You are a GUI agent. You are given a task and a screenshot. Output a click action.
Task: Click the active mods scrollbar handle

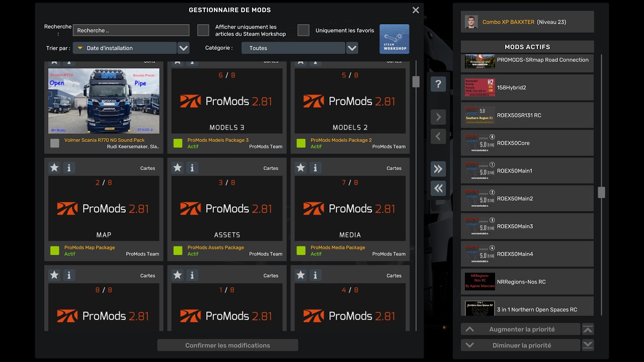tap(601, 192)
